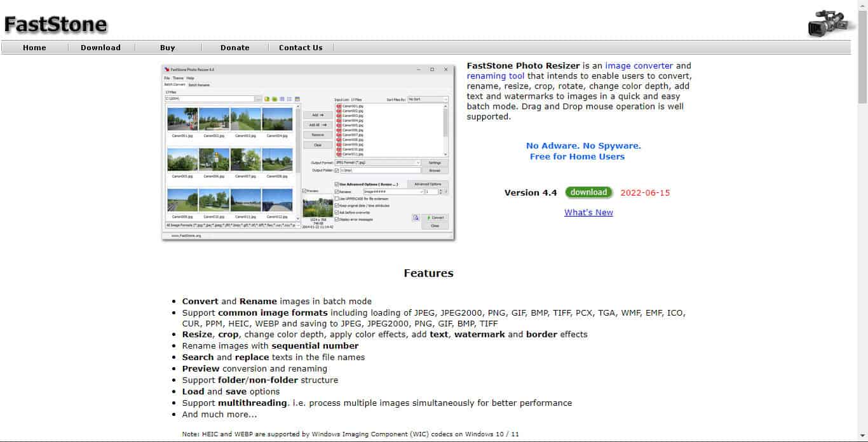This screenshot has height=442, width=868.
Task: Click 'Preview conversion and renaming' bullet
Action: [254, 368]
